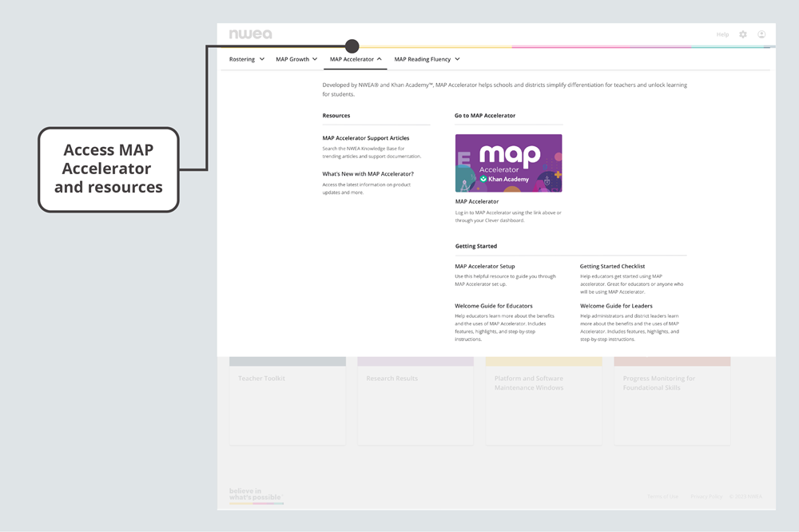Image resolution: width=799 pixels, height=532 pixels.
Task: Click the NWEA logo
Action: pyautogui.click(x=250, y=34)
